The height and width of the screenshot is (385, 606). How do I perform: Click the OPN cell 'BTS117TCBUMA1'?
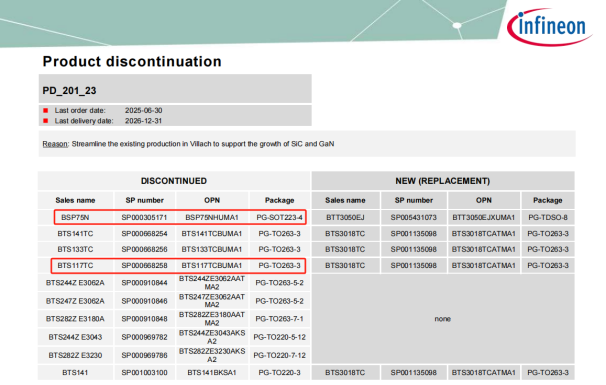(212, 266)
